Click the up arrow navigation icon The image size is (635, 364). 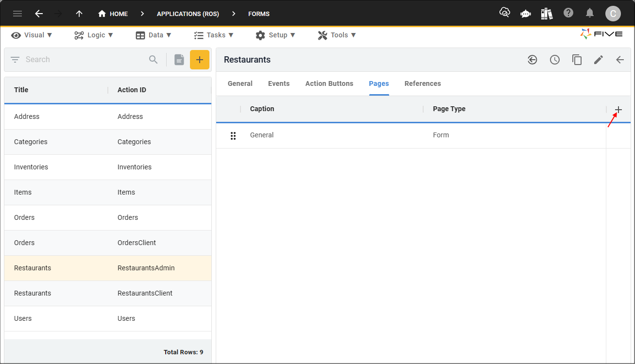[x=79, y=14]
